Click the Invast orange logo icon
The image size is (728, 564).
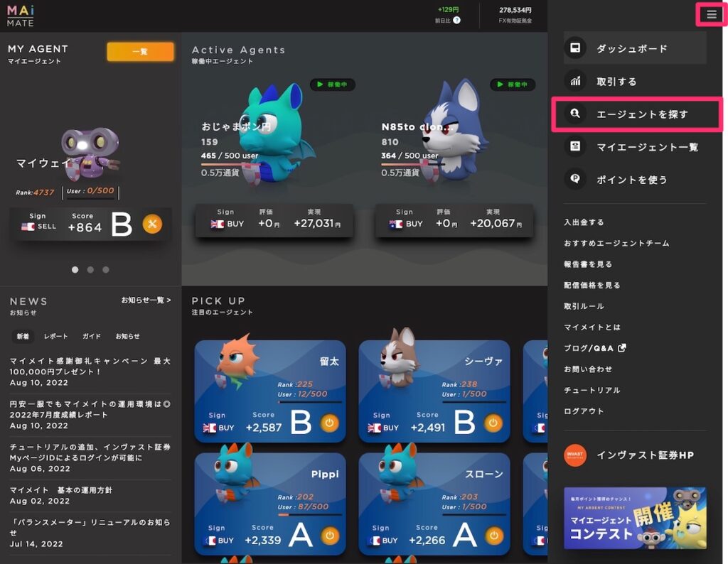point(575,455)
